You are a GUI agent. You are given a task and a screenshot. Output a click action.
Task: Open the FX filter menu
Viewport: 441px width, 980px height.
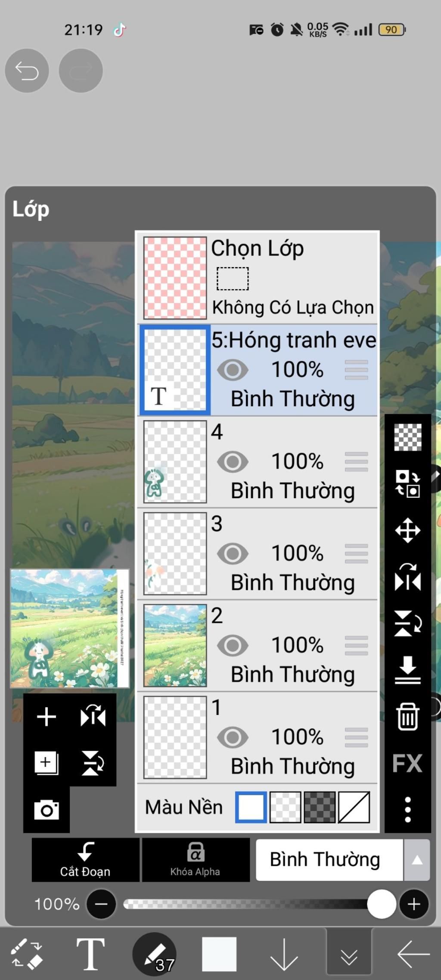pos(407,764)
